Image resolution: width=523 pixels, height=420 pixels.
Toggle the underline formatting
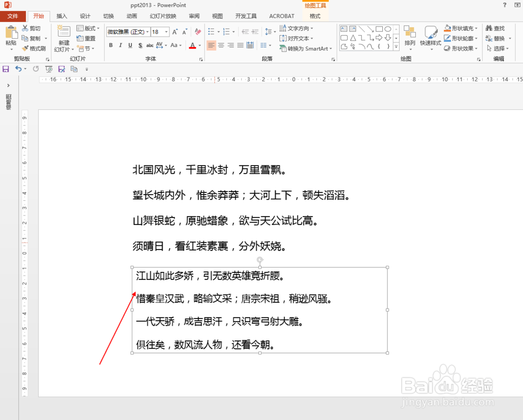tap(129, 45)
